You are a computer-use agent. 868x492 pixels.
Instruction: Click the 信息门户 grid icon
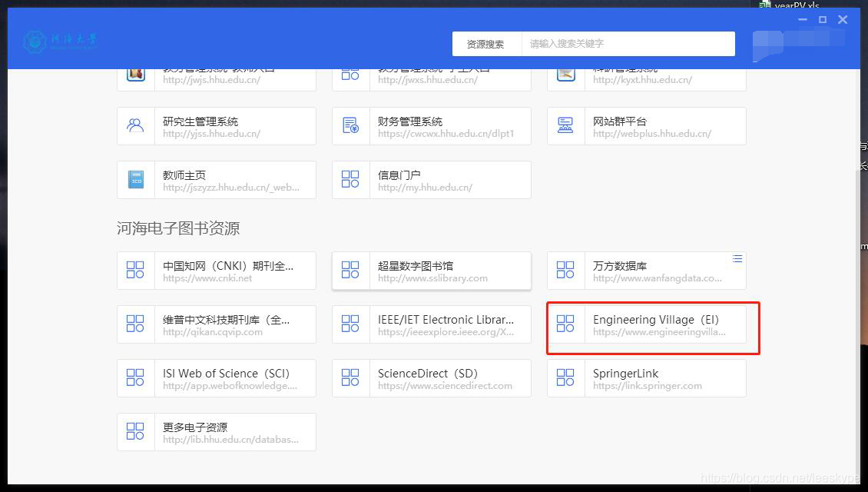pos(350,180)
